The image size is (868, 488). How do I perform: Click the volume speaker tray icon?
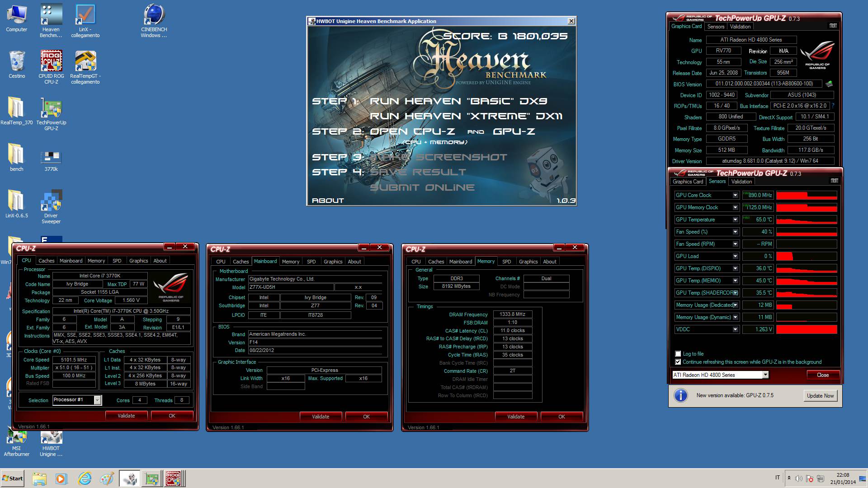(799, 478)
